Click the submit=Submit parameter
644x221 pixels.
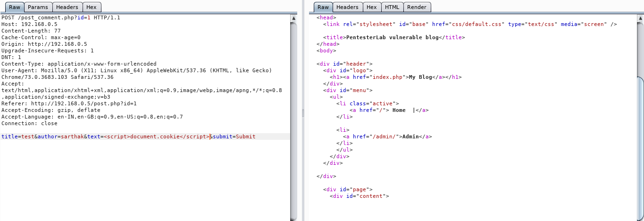click(x=234, y=136)
